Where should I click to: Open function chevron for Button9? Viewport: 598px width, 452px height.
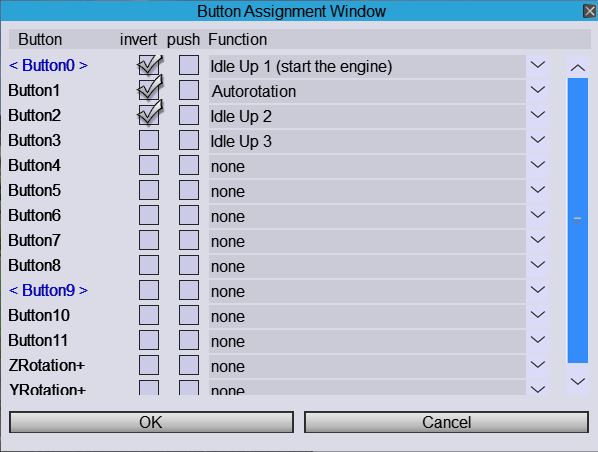pyautogui.click(x=538, y=290)
